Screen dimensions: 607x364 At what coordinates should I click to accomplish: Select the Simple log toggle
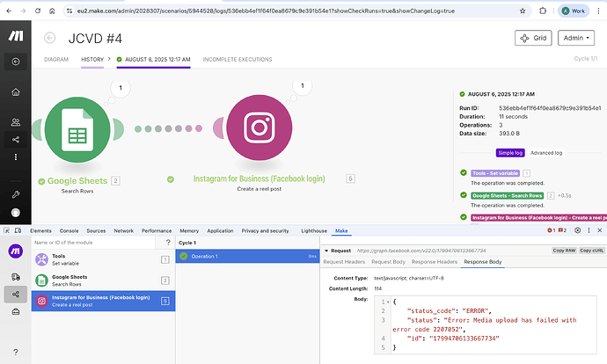pyautogui.click(x=510, y=153)
